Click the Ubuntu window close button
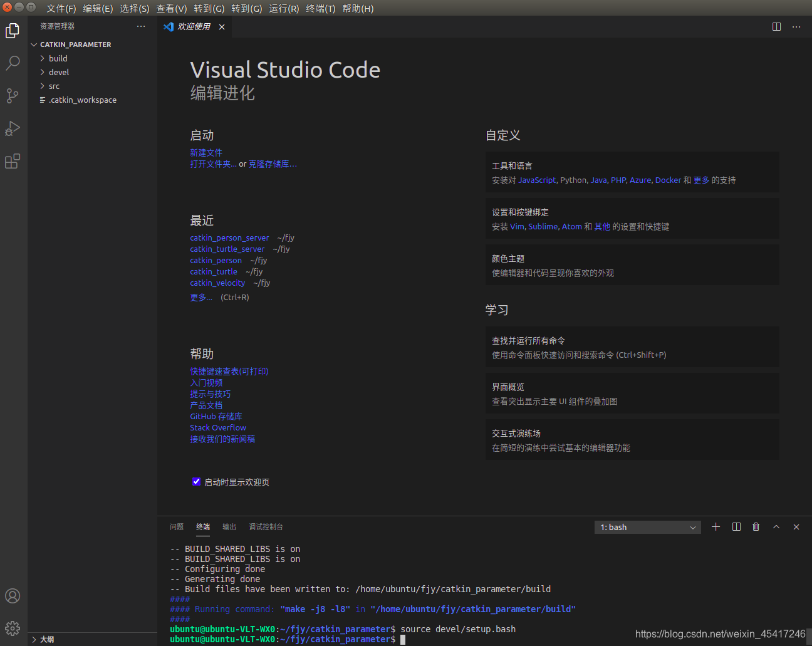The image size is (812, 646). [7, 8]
